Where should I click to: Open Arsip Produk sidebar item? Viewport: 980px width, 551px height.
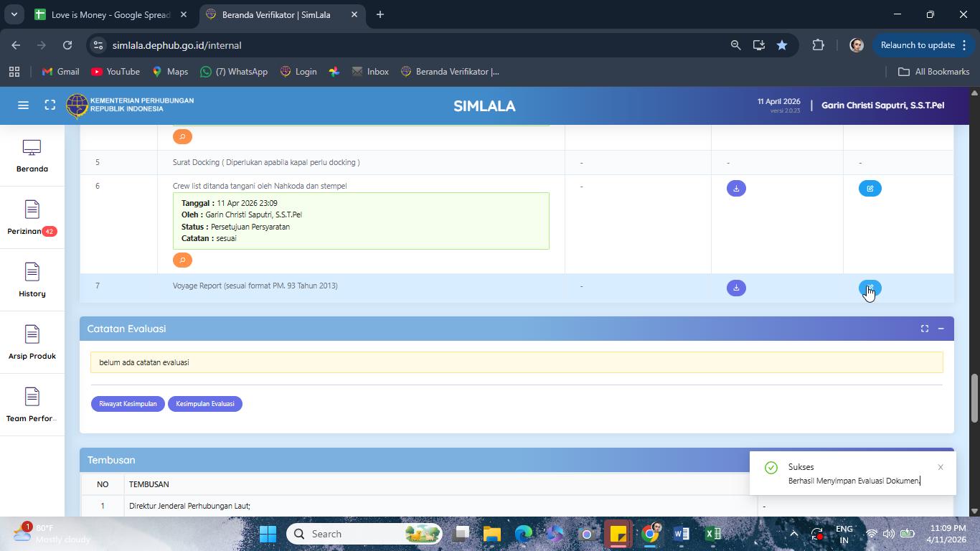pos(32,343)
